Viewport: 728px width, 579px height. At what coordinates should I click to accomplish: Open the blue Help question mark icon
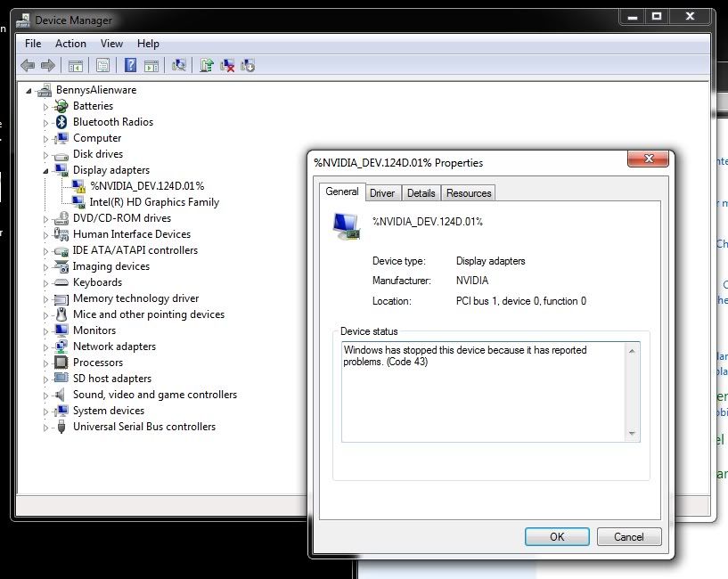click(130, 65)
